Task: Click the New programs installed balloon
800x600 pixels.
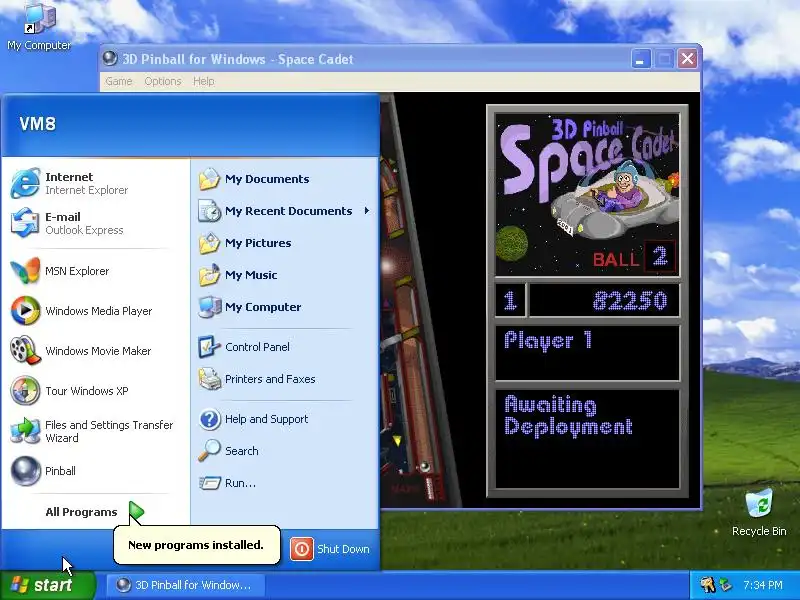Action: pos(196,545)
